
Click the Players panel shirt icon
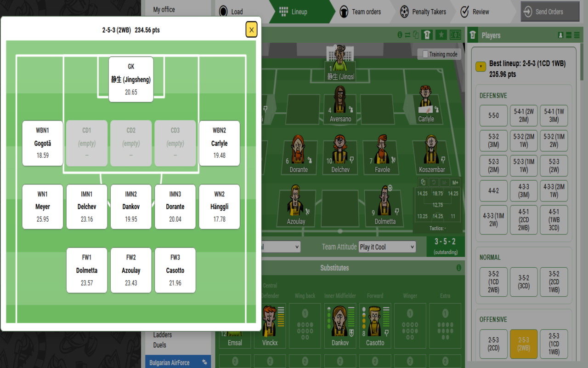coord(473,35)
